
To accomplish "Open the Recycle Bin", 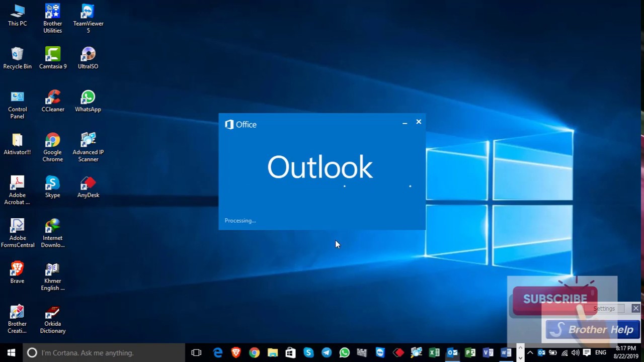I will (17, 58).
